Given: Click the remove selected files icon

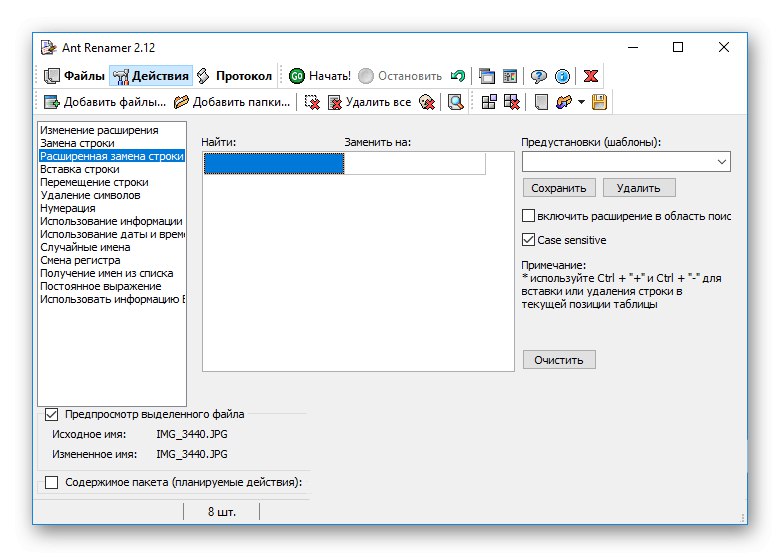Looking at the screenshot, I should click(x=312, y=102).
